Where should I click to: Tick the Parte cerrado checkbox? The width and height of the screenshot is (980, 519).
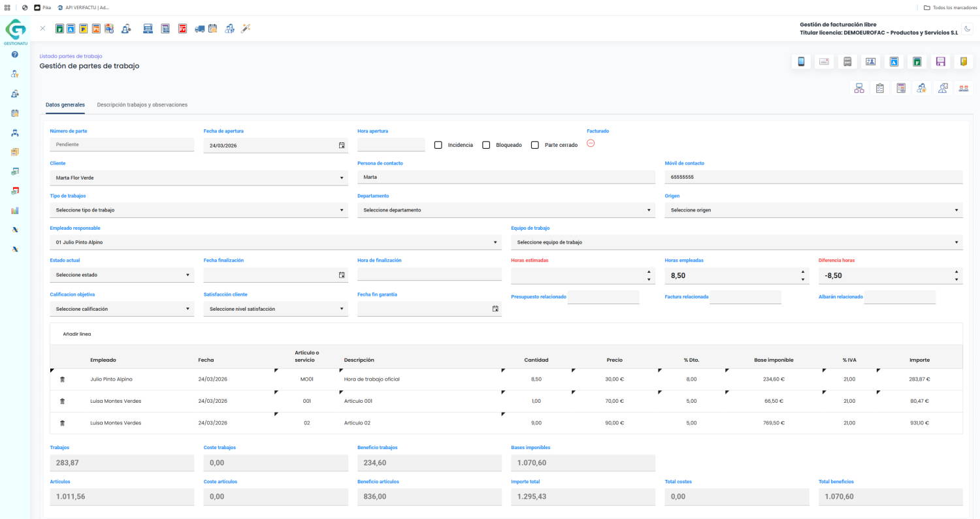click(535, 145)
